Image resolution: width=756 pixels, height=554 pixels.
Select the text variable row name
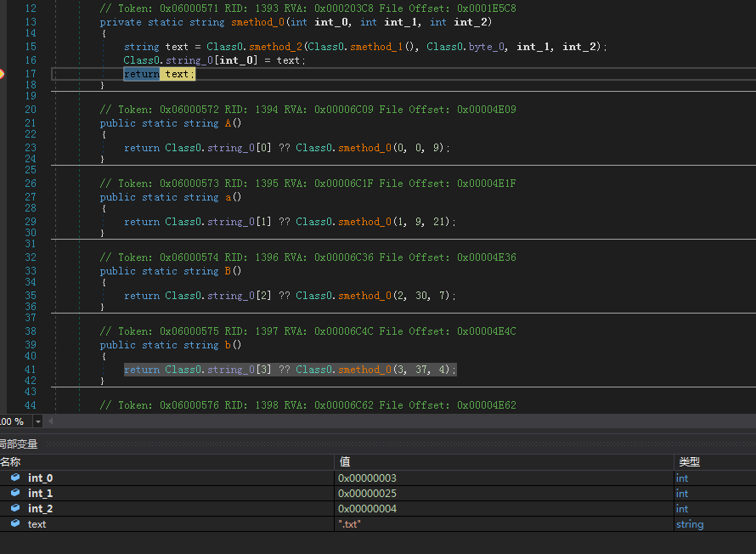(x=37, y=524)
